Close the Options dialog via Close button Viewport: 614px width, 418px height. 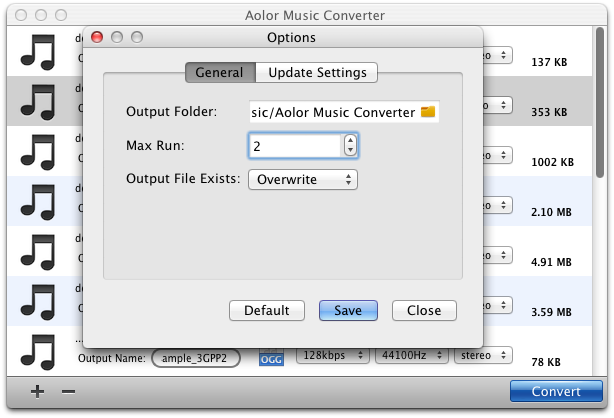point(424,310)
